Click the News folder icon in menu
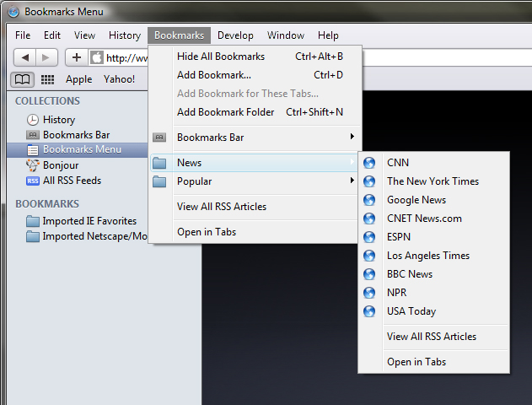 coord(159,163)
